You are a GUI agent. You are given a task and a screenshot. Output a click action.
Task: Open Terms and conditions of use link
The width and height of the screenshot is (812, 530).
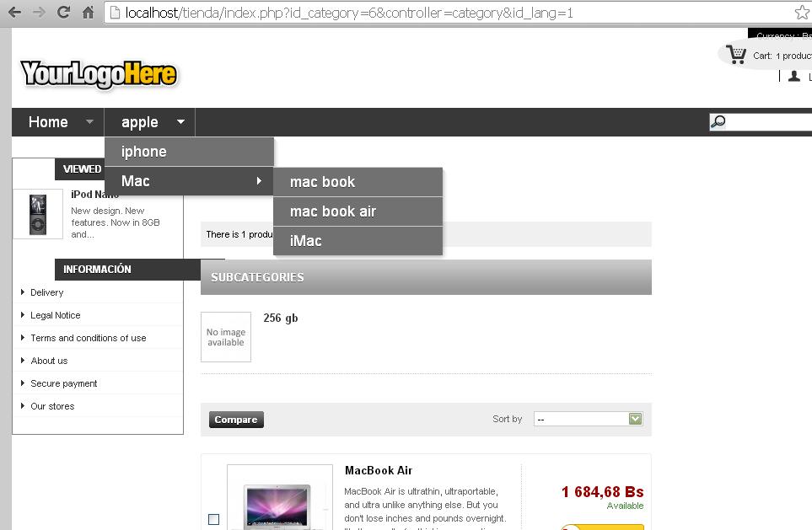[x=88, y=338]
